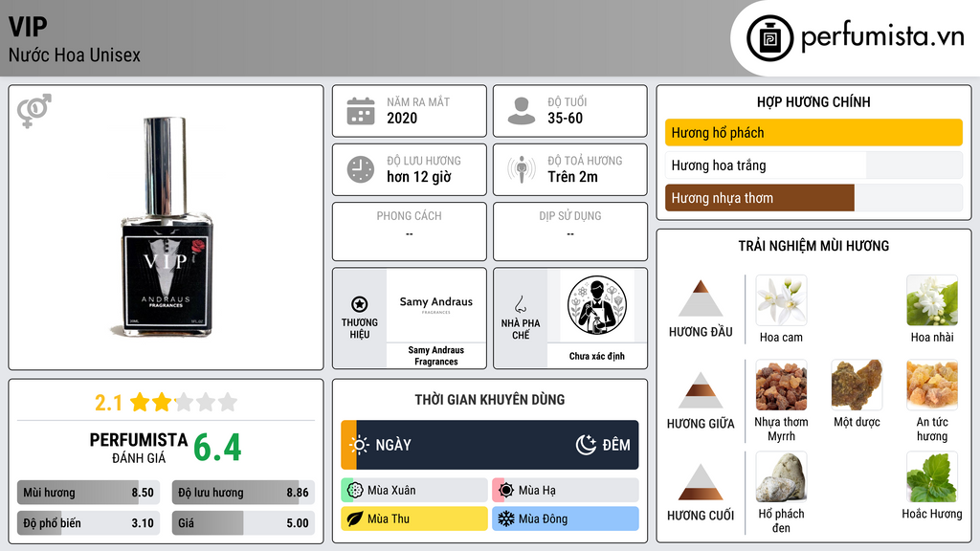
Task: Open the Hoắc Hương note image
Action: (932, 477)
